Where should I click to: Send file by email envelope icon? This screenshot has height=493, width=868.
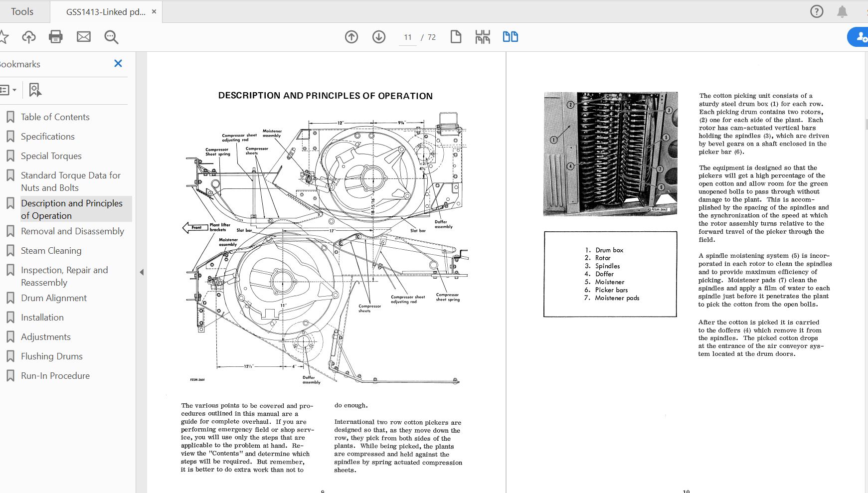pyautogui.click(x=84, y=37)
